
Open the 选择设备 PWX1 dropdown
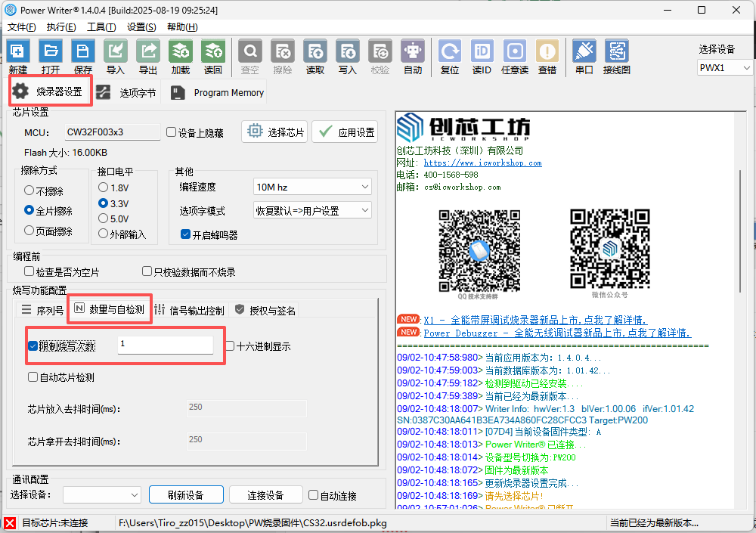(x=725, y=67)
